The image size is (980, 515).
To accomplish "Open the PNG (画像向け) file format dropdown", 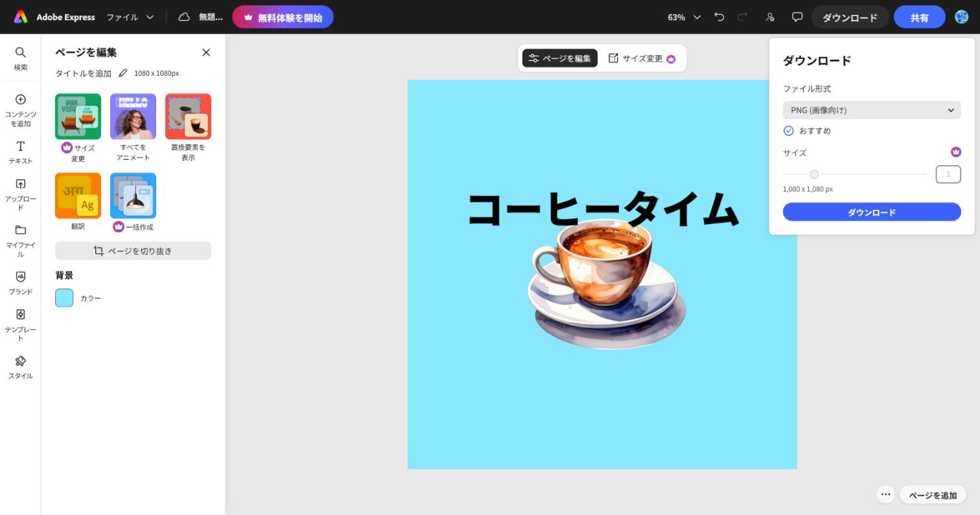I will click(872, 110).
